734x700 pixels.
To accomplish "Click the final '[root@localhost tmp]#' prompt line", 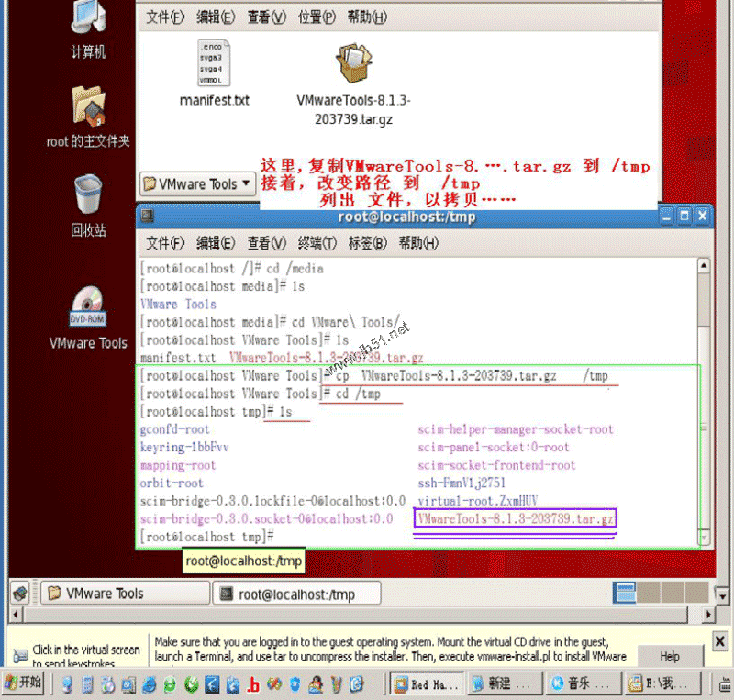I will point(207,537).
